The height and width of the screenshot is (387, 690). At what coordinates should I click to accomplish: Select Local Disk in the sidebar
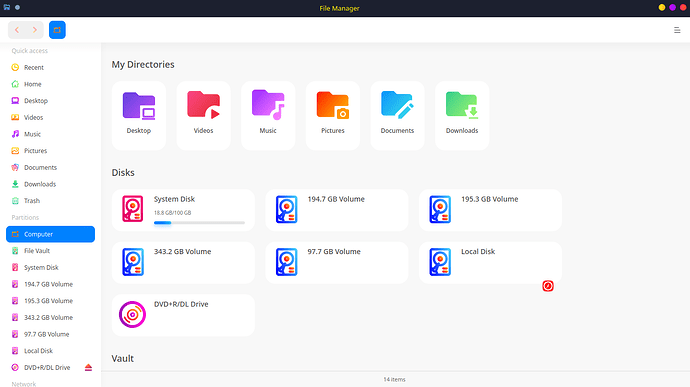[50, 351]
